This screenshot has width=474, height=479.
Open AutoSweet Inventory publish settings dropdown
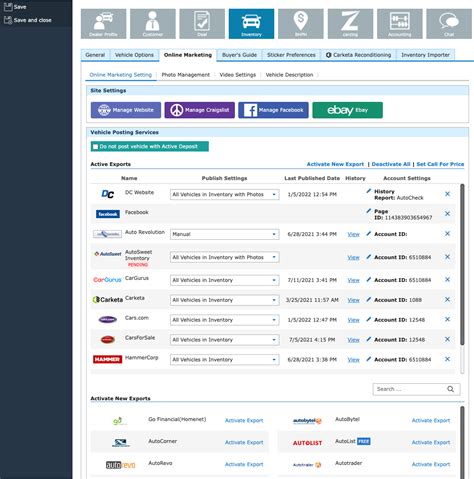click(x=224, y=257)
